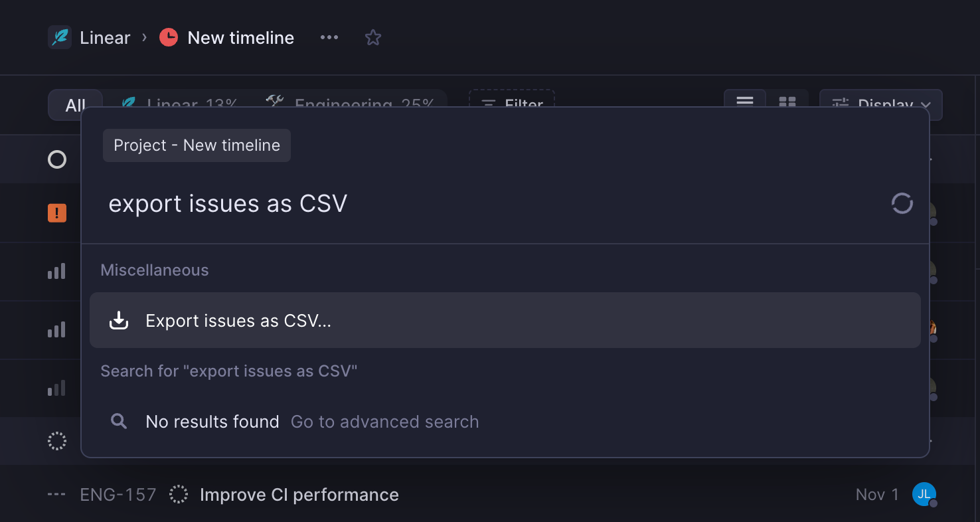
Task: Click the magnifying glass search icon
Action: pyautogui.click(x=119, y=421)
